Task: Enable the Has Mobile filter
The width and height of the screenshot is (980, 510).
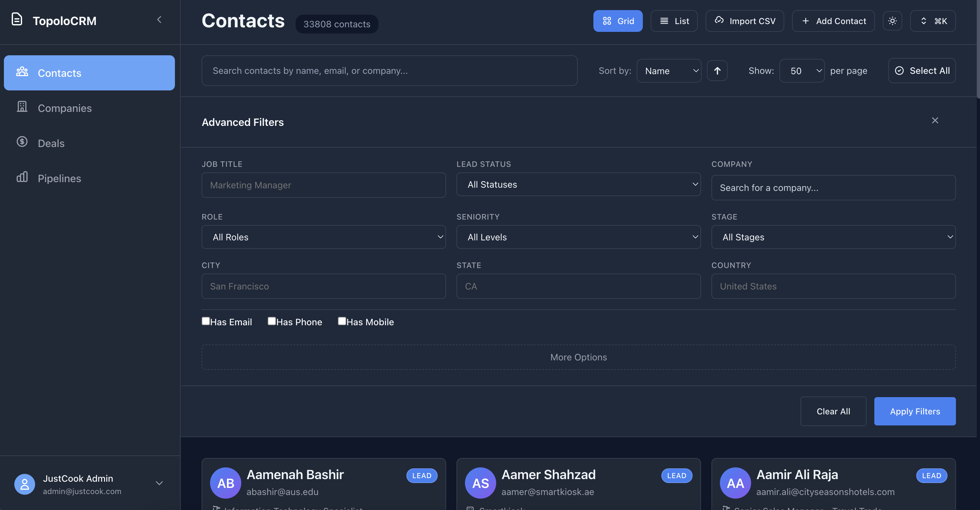Action: 342,321
